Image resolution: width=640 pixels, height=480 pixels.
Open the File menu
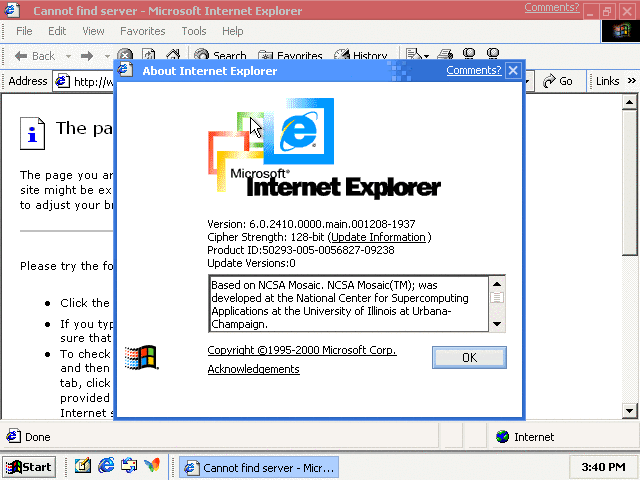coord(24,31)
